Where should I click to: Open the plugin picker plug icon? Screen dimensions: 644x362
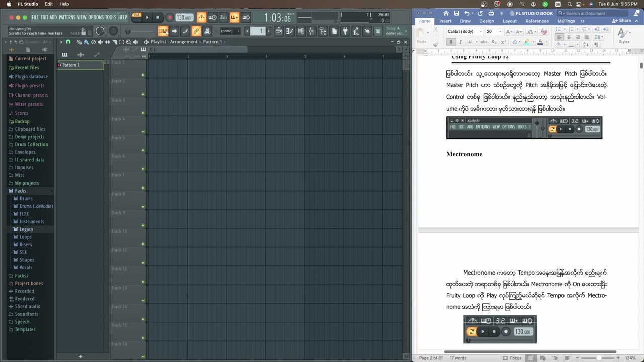345,31
